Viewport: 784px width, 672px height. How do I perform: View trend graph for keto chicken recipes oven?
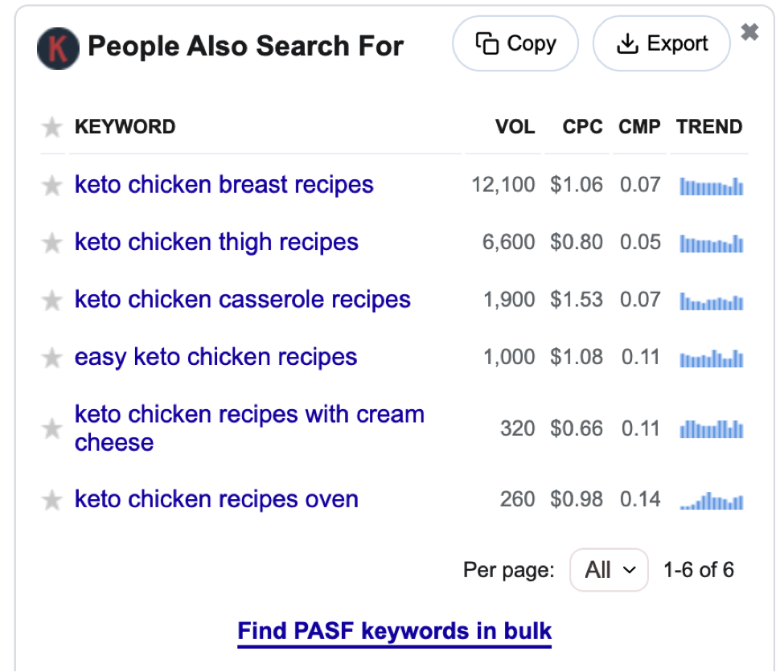711,501
